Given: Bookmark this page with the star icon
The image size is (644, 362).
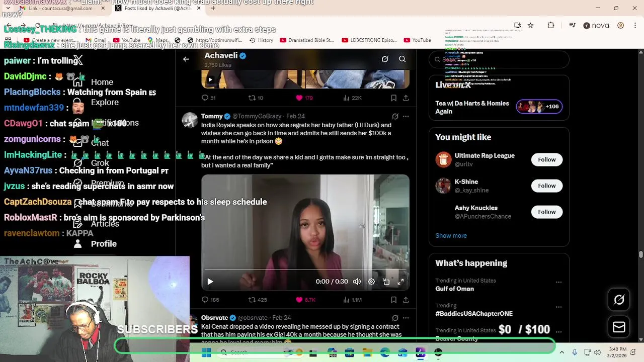Looking at the screenshot, I should 530,26.
